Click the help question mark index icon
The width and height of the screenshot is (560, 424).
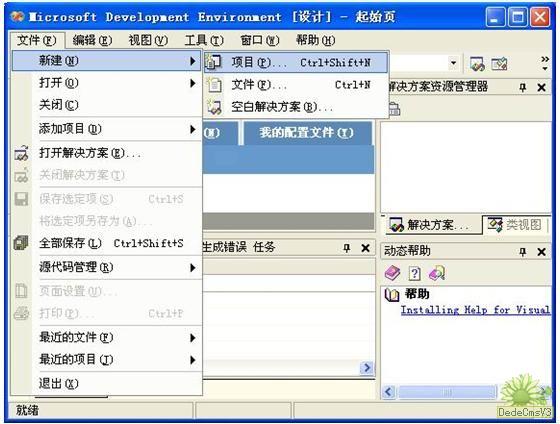click(x=414, y=274)
